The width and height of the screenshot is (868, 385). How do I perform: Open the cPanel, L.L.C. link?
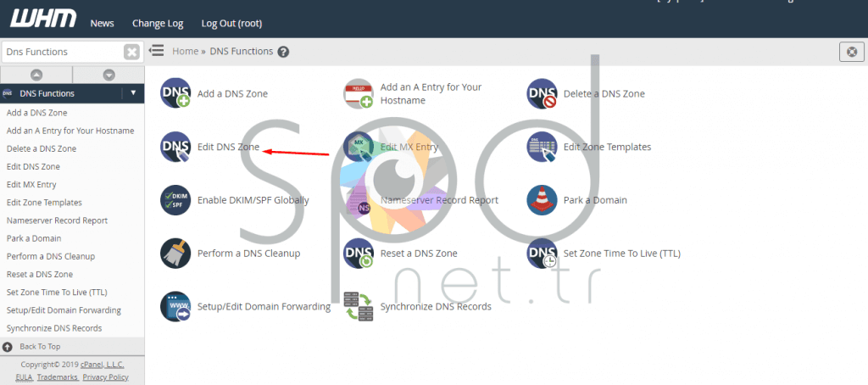[x=102, y=365]
